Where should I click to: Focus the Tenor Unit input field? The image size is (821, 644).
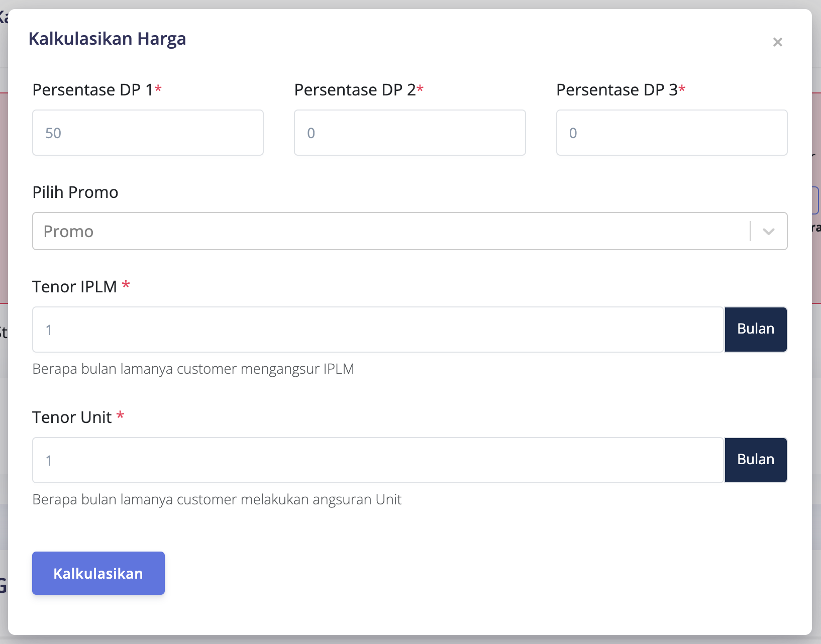tap(378, 460)
